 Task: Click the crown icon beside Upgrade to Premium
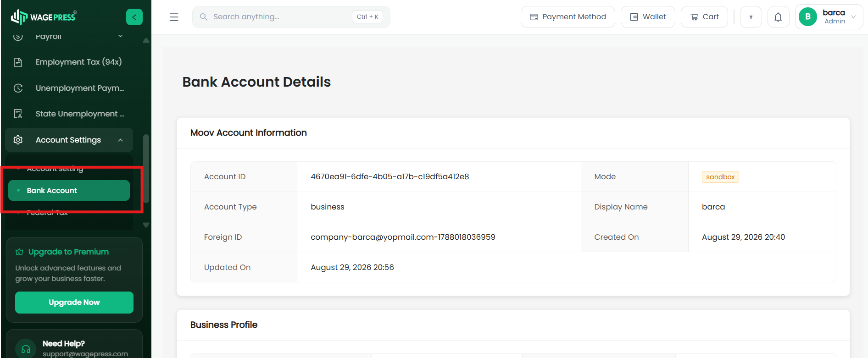19,252
